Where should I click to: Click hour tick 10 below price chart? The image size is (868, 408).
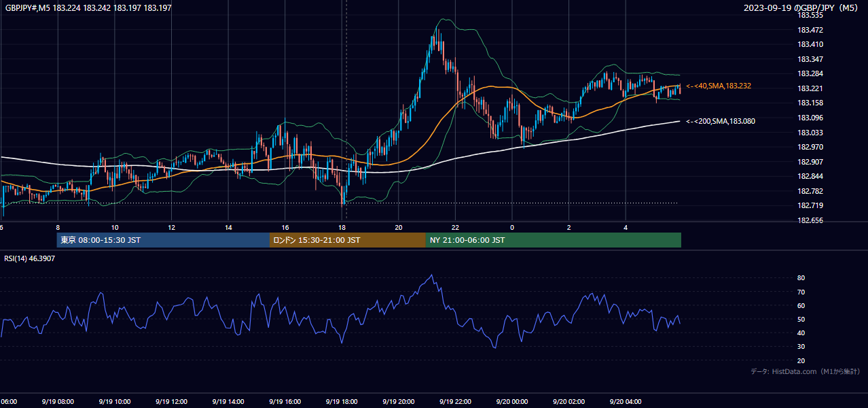click(x=115, y=227)
